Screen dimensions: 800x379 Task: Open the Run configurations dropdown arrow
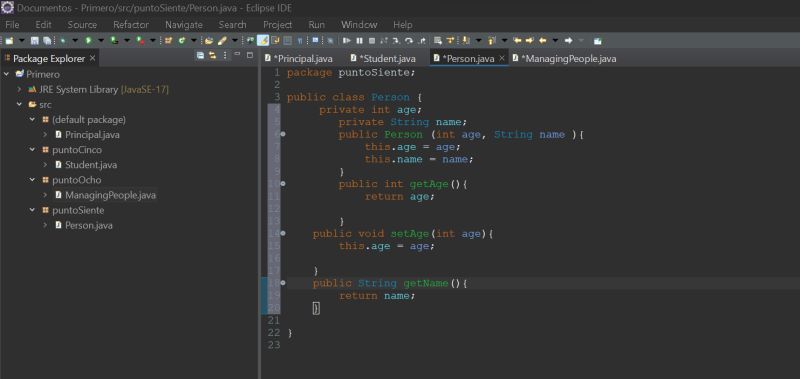pos(101,40)
